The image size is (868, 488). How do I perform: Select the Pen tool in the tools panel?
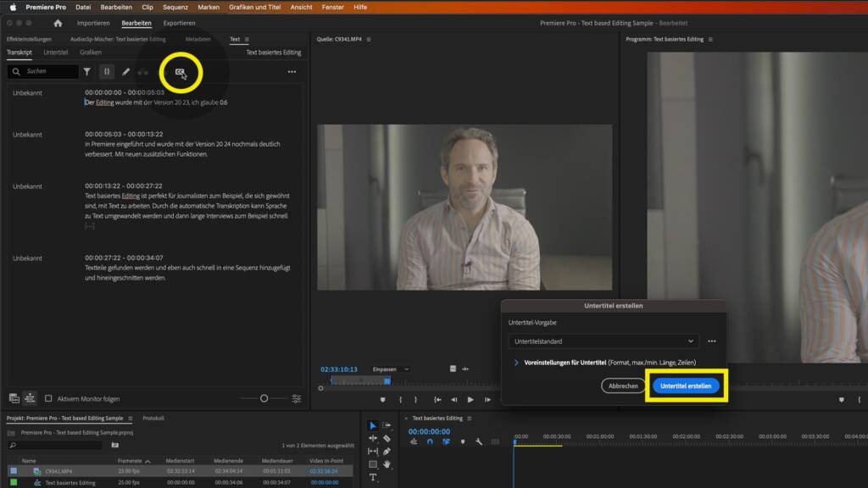point(387,452)
